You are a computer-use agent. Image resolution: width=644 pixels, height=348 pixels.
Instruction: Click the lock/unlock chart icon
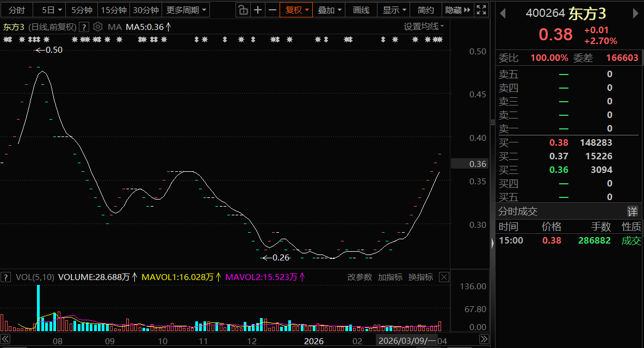pyautogui.click(x=243, y=10)
